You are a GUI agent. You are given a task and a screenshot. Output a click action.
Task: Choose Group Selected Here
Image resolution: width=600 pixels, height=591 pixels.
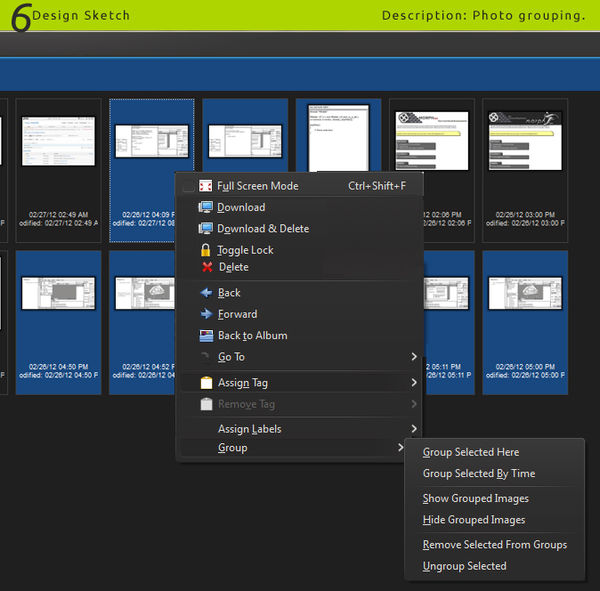471,452
